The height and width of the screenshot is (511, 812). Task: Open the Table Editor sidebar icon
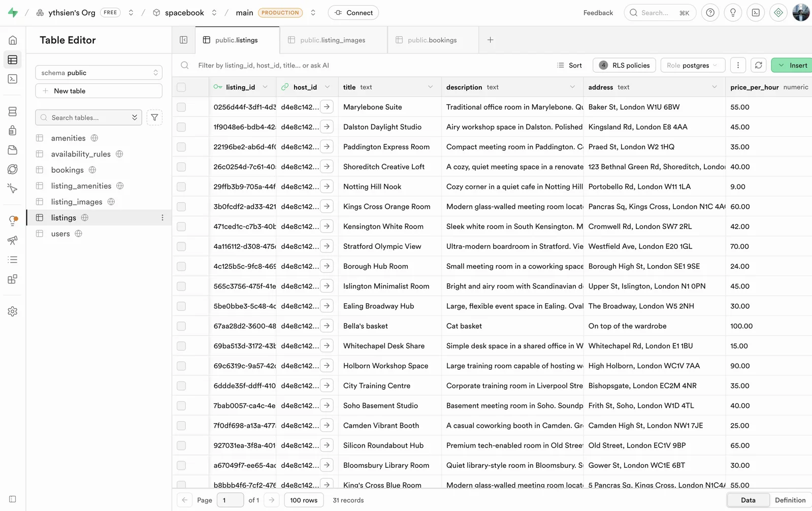pos(13,60)
